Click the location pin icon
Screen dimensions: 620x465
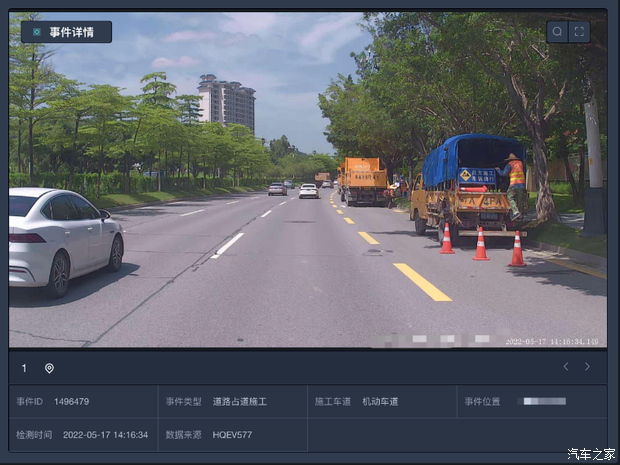(x=49, y=369)
